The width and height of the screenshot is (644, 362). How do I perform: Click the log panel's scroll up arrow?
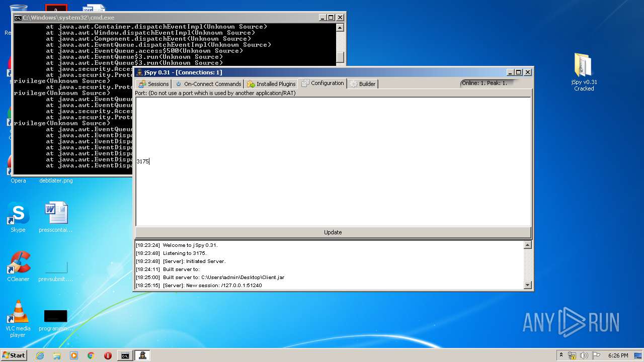[527, 245]
